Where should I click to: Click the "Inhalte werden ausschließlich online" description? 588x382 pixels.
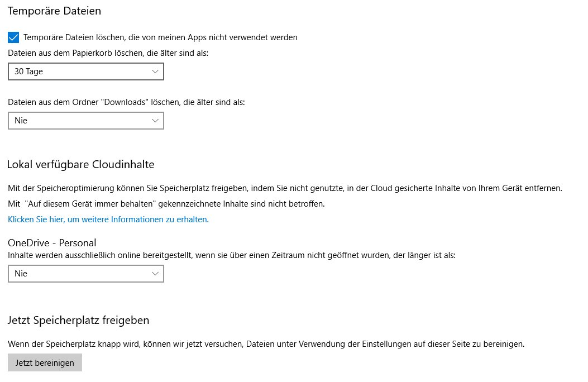232,255
